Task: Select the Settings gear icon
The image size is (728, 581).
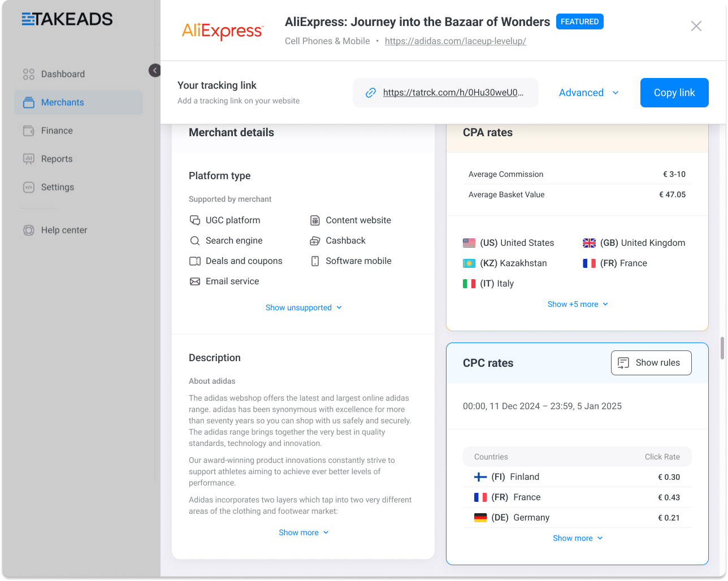Action: pyautogui.click(x=28, y=187)
